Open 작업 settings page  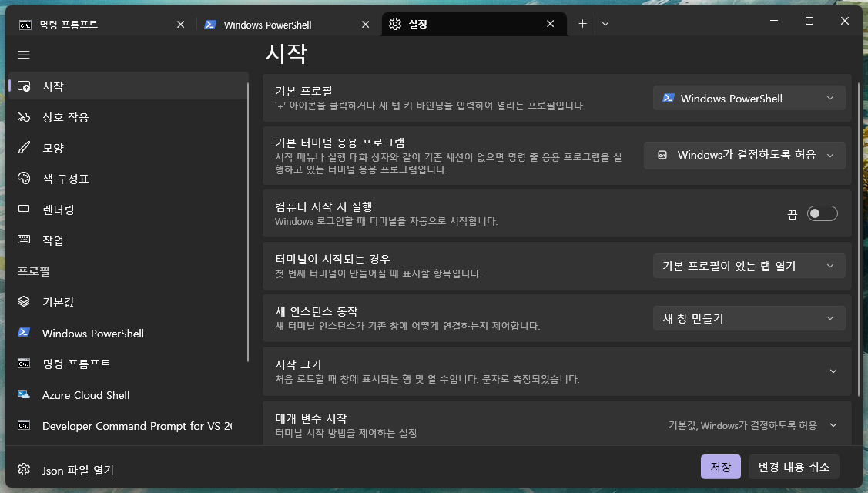[128, 240]
